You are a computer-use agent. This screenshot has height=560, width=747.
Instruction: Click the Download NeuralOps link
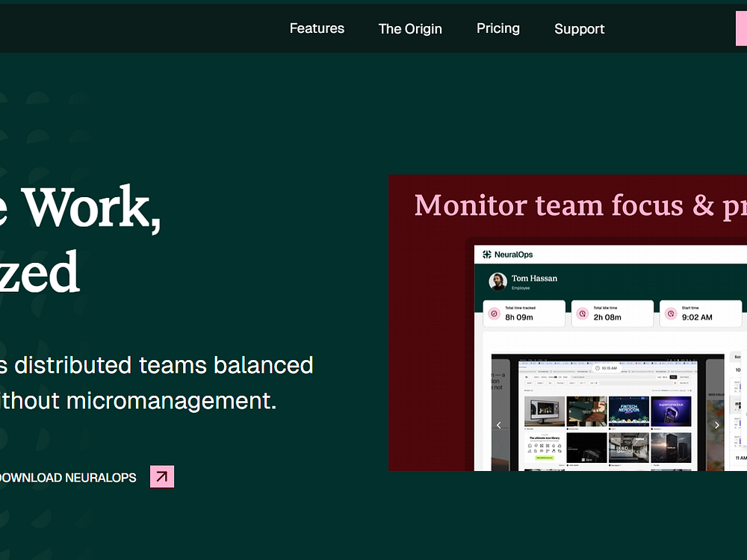(x=68, y=478)
